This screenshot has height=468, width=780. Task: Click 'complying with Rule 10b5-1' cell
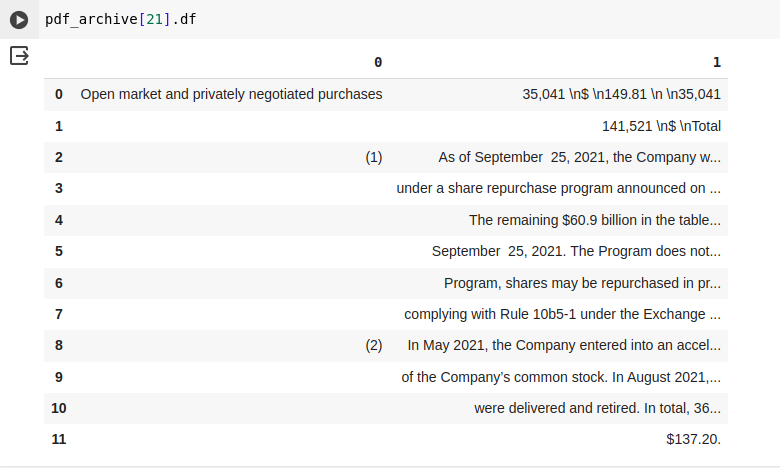click(562, 314)
